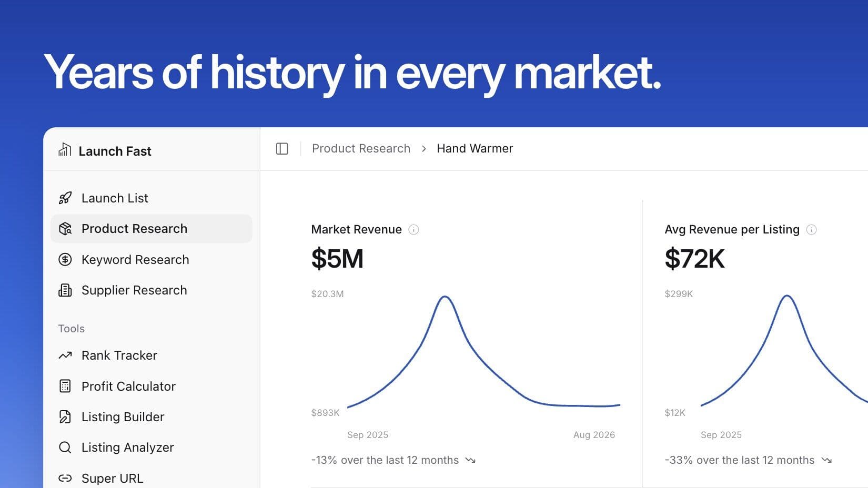Go to Supplier Research
This screenshot has width=868, height=488.
[152, 290]
